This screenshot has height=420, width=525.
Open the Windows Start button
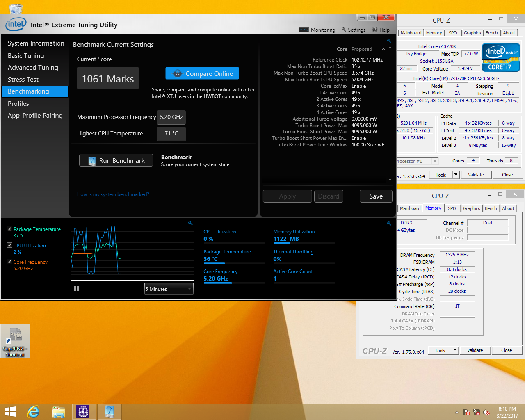point(10,412)
